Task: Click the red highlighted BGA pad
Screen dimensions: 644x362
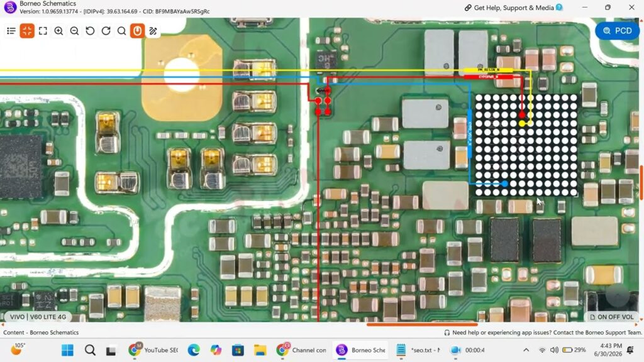Action: 521,115
